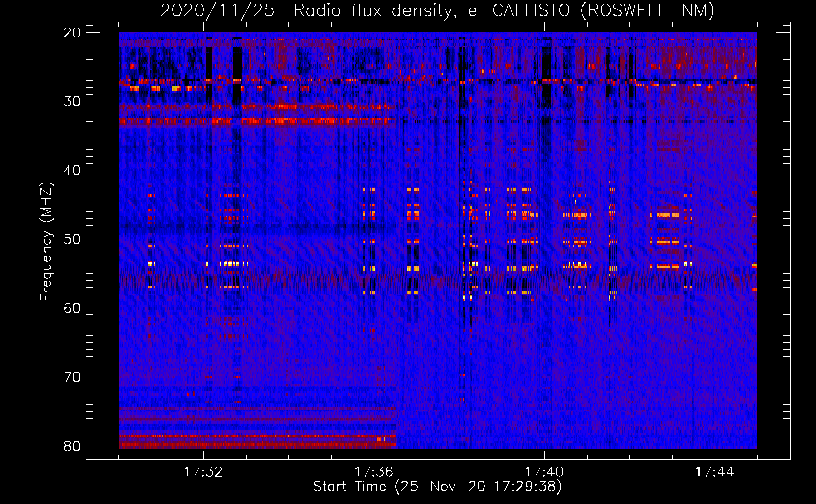Click the "Start Time (25-Nov-20 17:29:38)" x-axis label

tap(437, 487)
